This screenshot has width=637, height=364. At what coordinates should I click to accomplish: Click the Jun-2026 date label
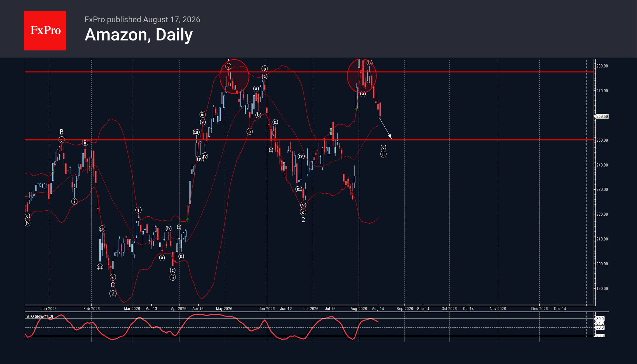point(267,309)
